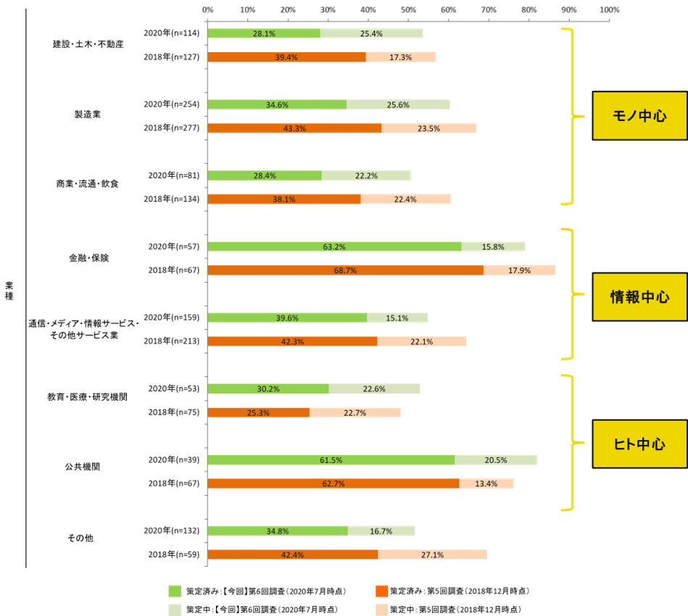688x616 pixels.
Task: Click the 34.8% green bar value
Action: 278,531
